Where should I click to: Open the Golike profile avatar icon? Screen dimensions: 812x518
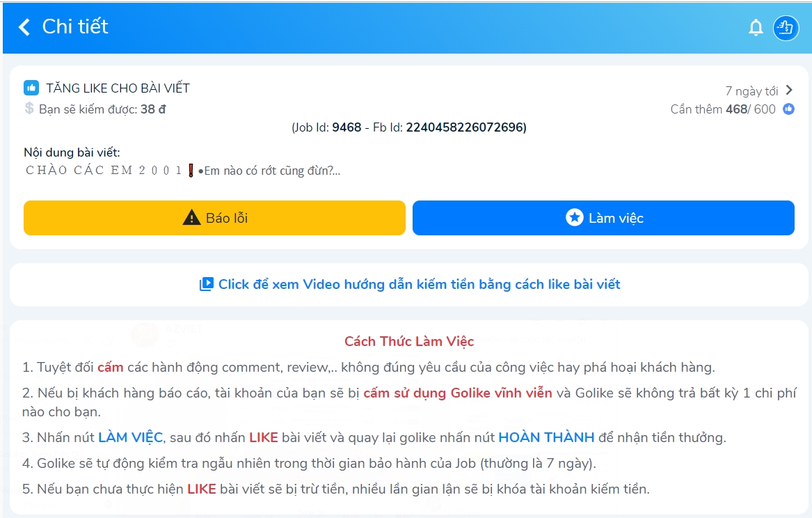786,27
